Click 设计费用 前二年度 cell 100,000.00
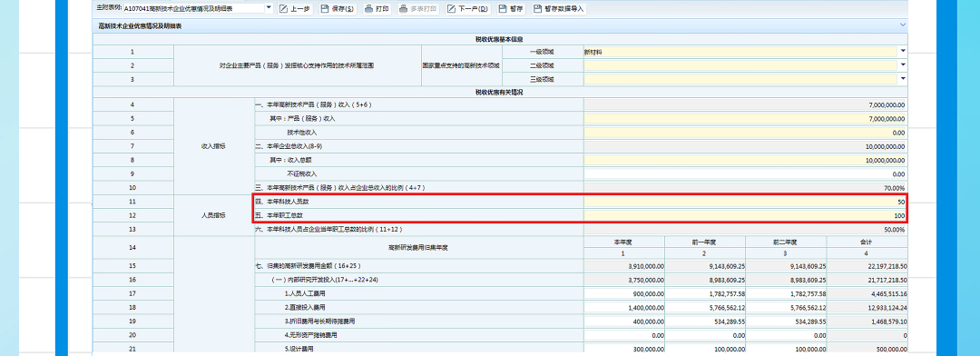The height and width of the screenshot is (356, 980). pyautogui.click(x=786, y=349)
